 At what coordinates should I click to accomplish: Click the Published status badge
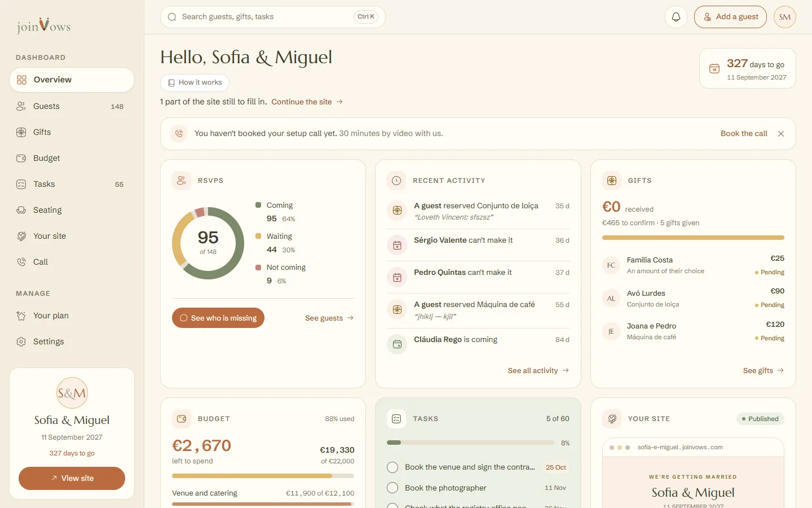coord(760,419)
